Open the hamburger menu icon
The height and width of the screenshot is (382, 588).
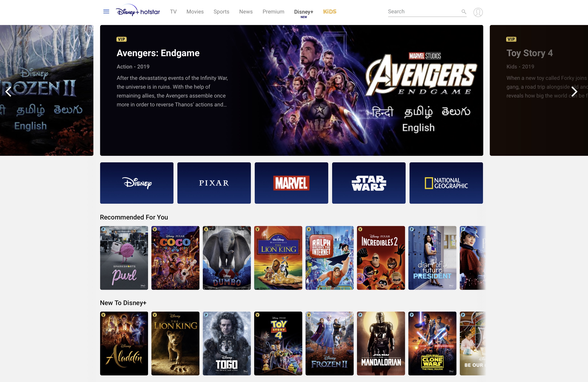[x=106, y=12]
